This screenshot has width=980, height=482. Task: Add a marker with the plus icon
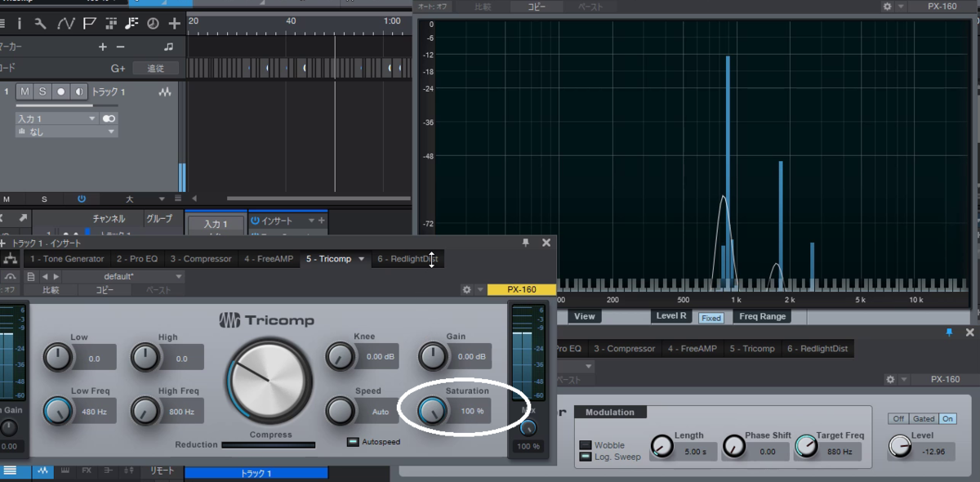point(102,47)
